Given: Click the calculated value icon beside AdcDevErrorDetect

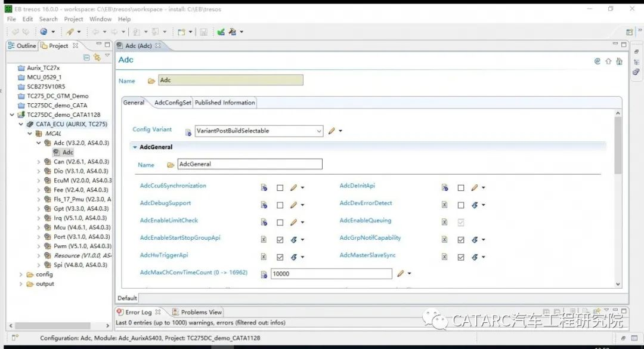Looking at the screenshot, I should click(475, 205).
